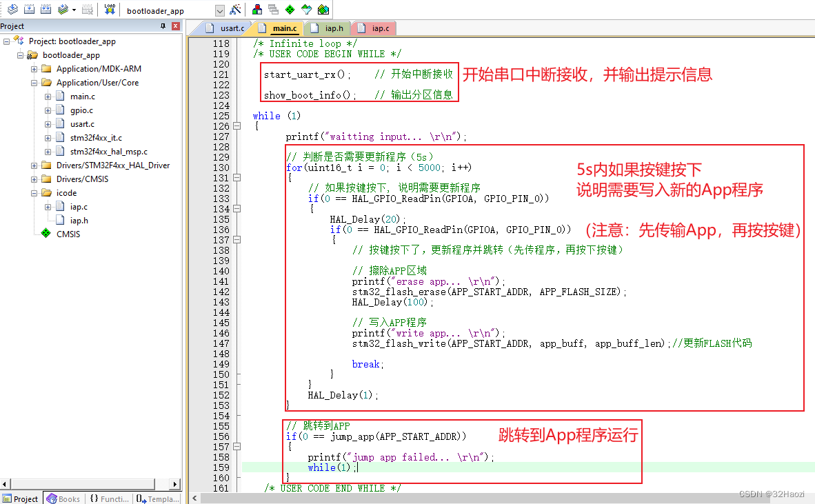Click the project tree right scroll arrow
This screenshot has height=504, width=815.
174,484
